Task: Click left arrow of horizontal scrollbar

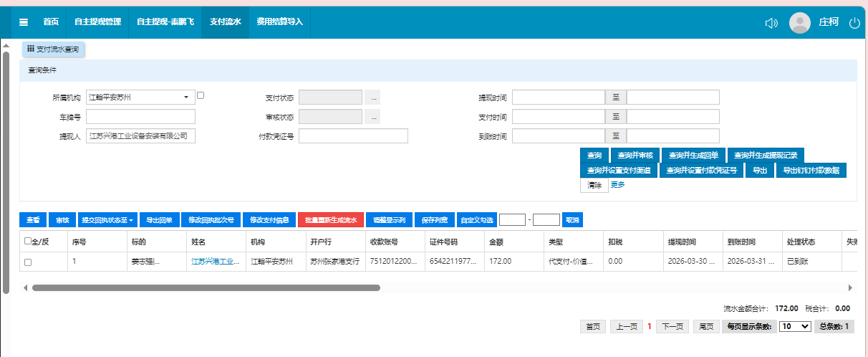Action: tap(26, 287)
